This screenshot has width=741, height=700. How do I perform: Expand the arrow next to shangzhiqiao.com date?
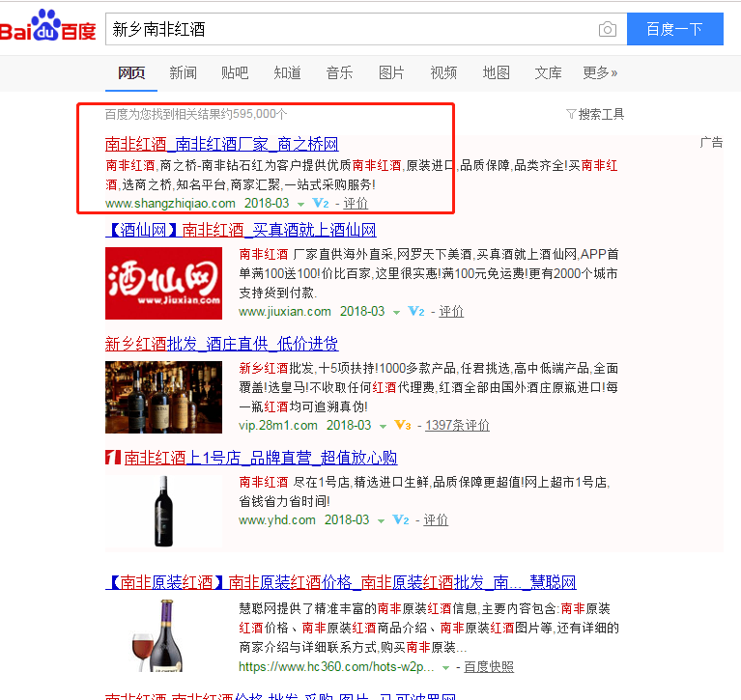tap(301, 205)
